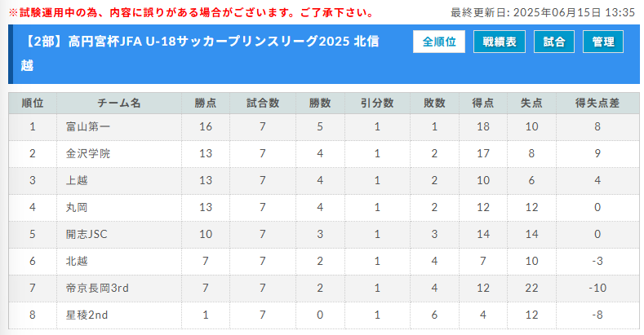Select team name 金沢学院
644x335 pixels.
[88, 154]
